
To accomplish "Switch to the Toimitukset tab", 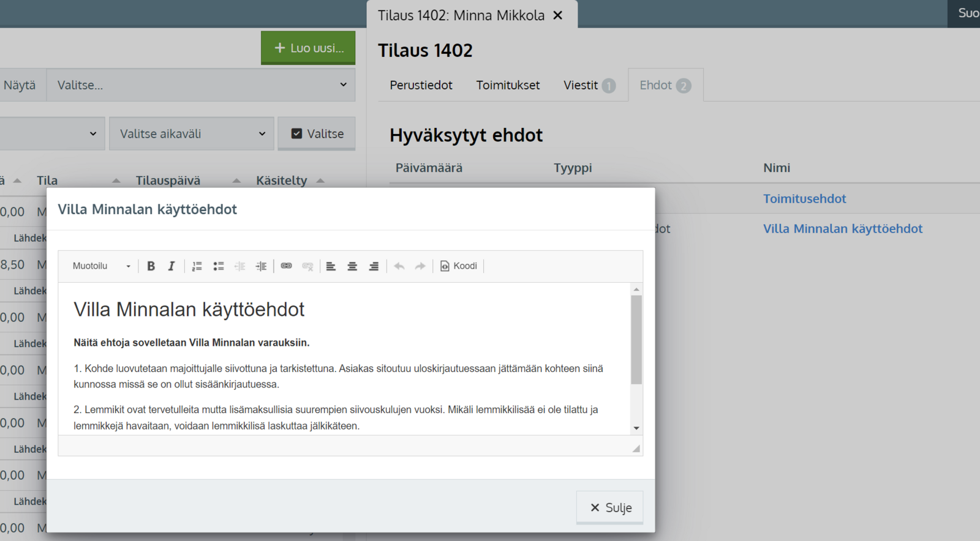I will (x=508, y=85).
